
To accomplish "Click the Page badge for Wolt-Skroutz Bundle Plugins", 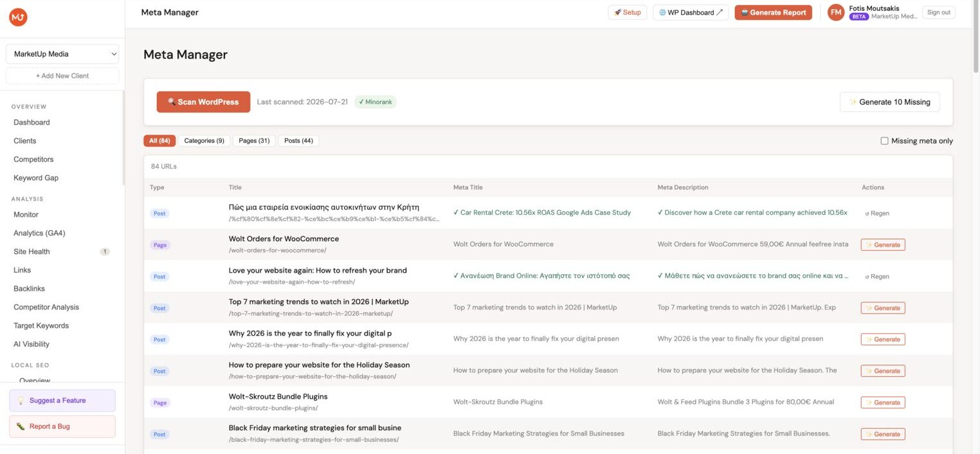I will coord(160,403).
